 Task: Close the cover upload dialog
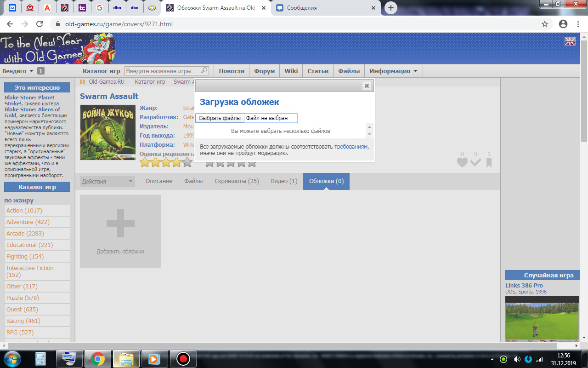tap(366, 86)
